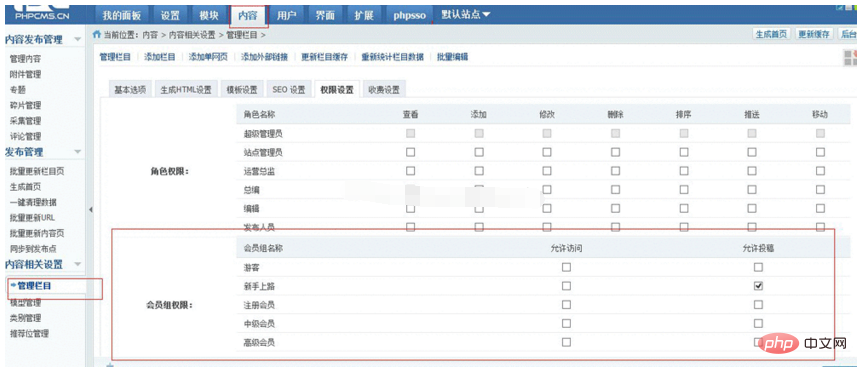Switch to the 模板设置 tab

(242, 90)
